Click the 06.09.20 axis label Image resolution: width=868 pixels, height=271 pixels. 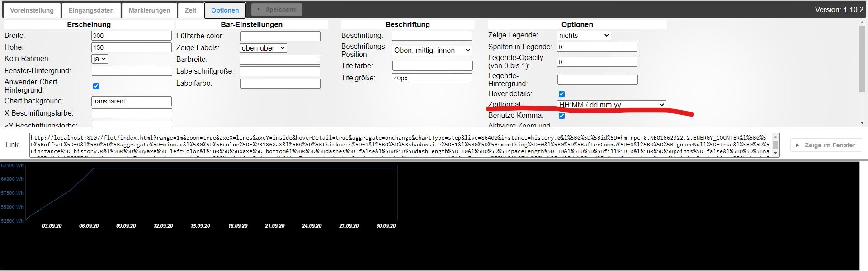pyautogui.click(x=89, y=226)
